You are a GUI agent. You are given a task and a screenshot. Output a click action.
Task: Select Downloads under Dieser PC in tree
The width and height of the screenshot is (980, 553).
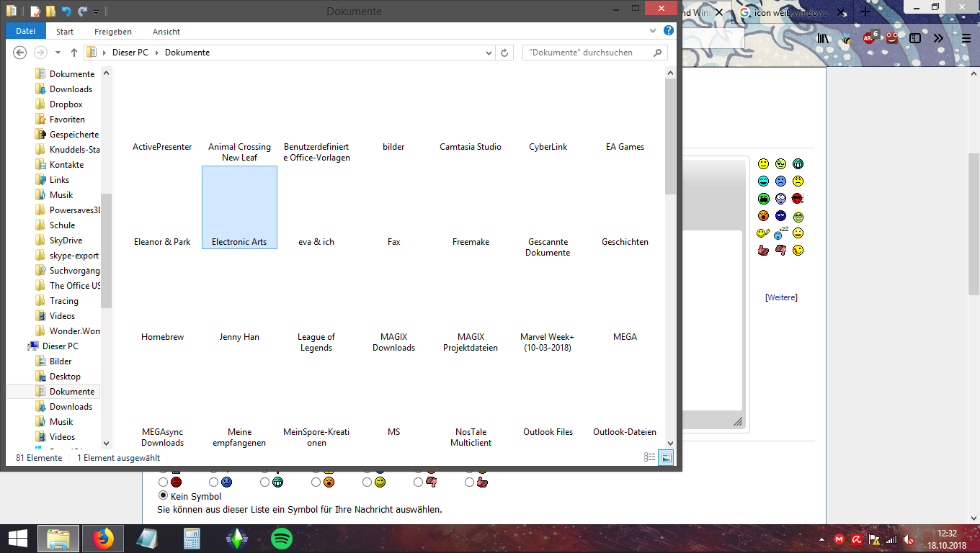point(71,407)
